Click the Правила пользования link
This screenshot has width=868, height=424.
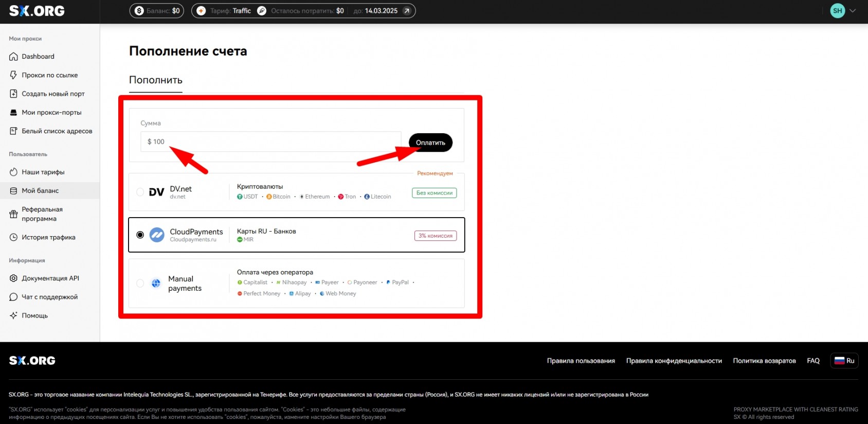[x=581, y=361]
